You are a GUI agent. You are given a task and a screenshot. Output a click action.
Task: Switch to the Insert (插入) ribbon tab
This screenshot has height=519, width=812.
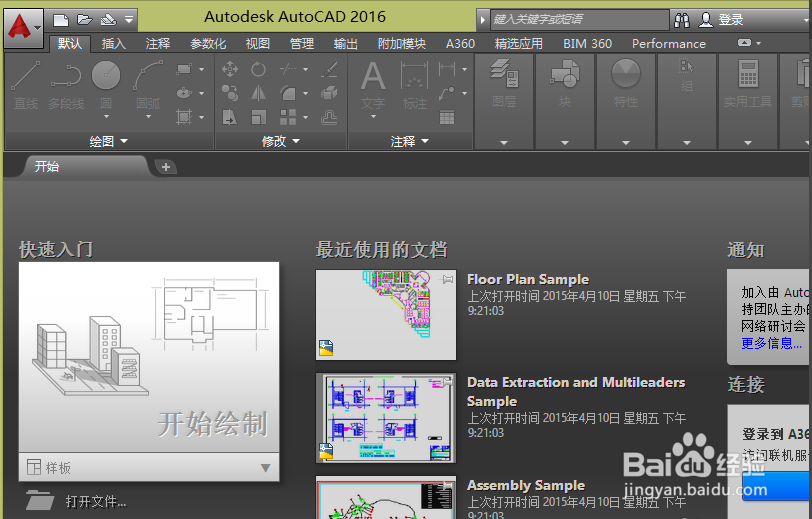click(x=113, y=44)
